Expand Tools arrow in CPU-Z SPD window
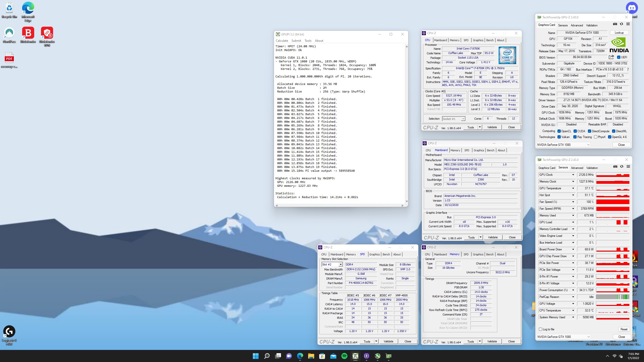The height and width of the screenshot is (362, 644). 376,341
